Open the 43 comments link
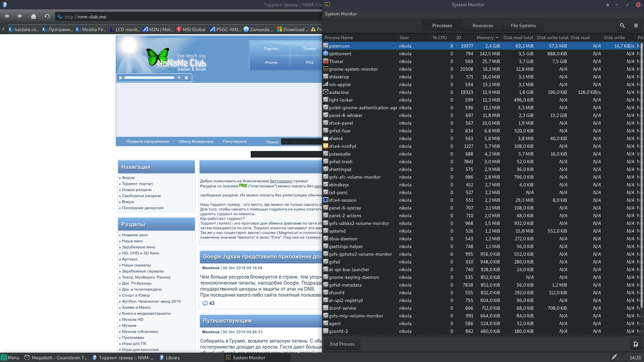Screen dimensions: 644x362 tap(208, 304)
